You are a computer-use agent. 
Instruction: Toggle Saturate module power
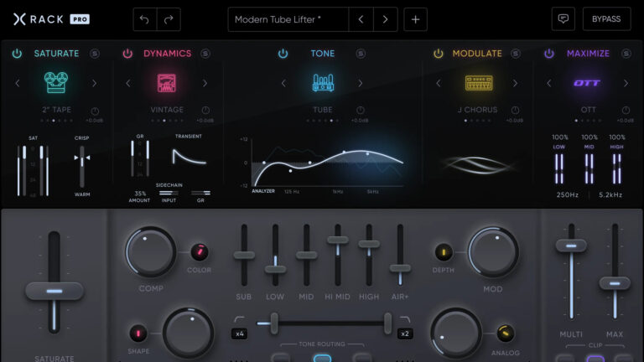click(17, 54)
